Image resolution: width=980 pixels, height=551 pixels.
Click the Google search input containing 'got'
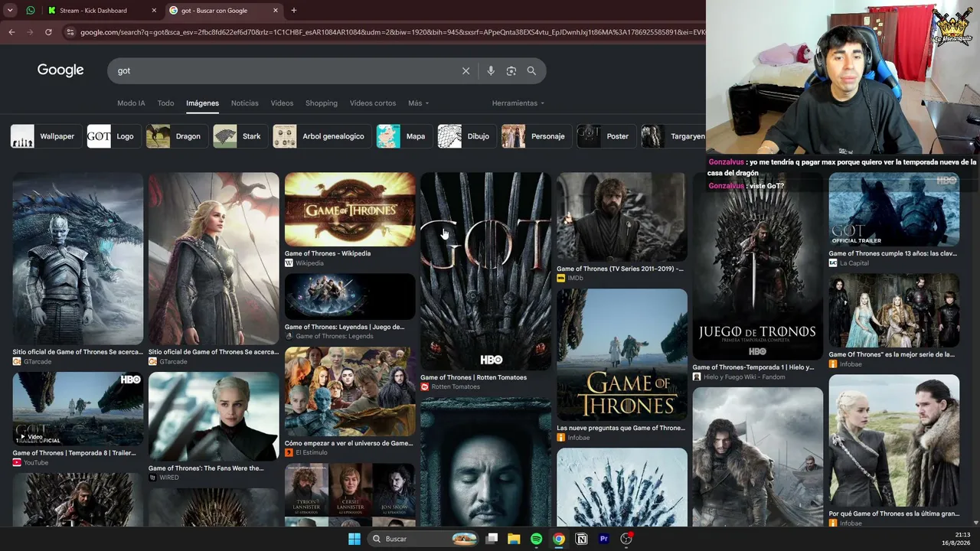coord(283,71)
